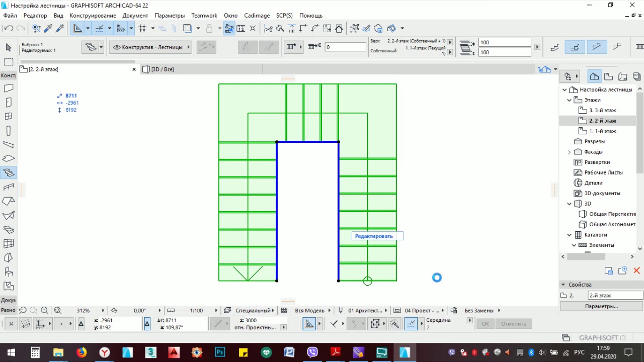Expand the Фасады tree node
This screenshot has height=362, width=644.
click(x=570, y=152)
